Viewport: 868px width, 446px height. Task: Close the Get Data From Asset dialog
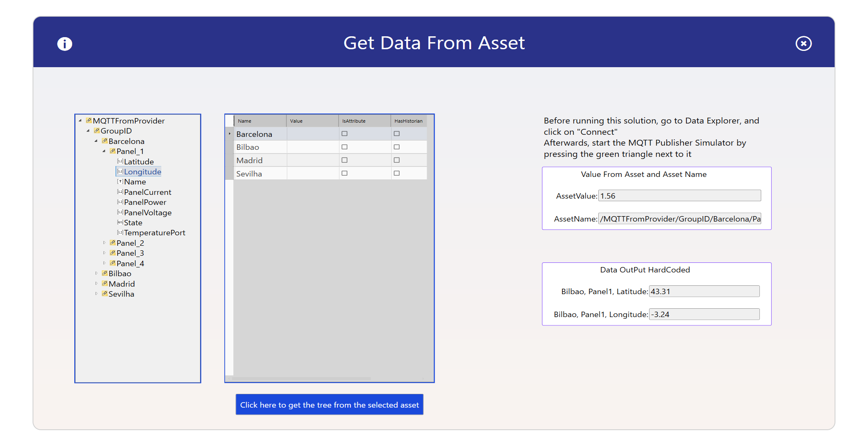(x=803, y=44)
